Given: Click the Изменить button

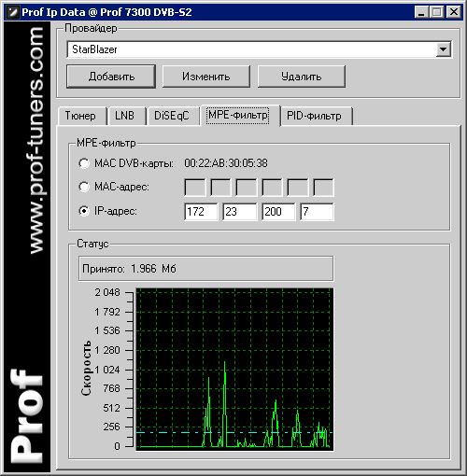Looking at the screenshot, I should pos(206,77).
